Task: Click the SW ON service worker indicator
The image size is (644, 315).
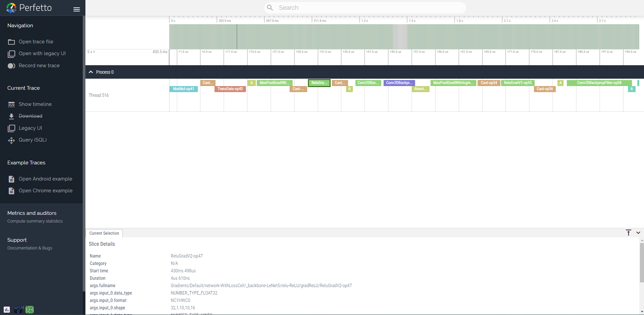Action: (30, 309)
